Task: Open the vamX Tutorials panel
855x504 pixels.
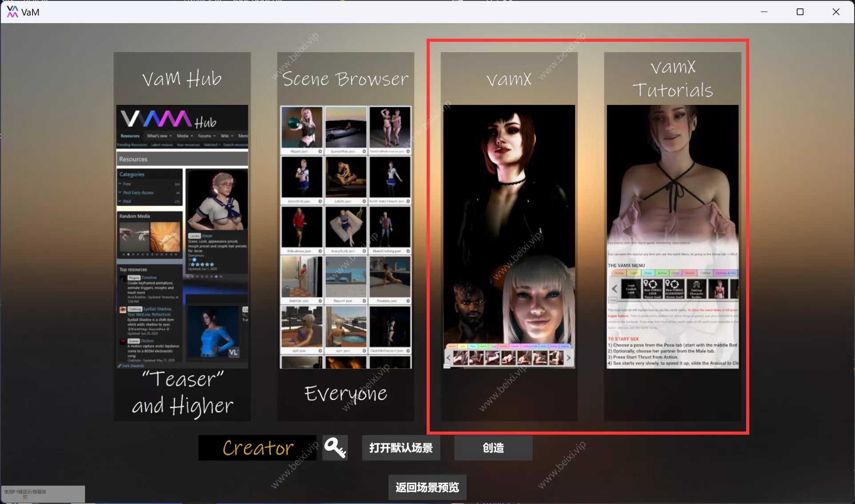Action: [673, 236]
